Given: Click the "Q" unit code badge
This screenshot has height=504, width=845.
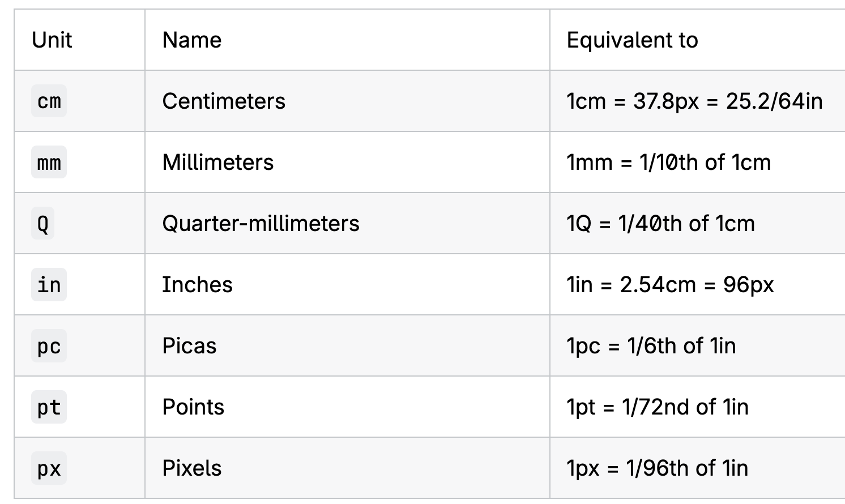Looking at the screenshot, I should click(x=43, y=224).
